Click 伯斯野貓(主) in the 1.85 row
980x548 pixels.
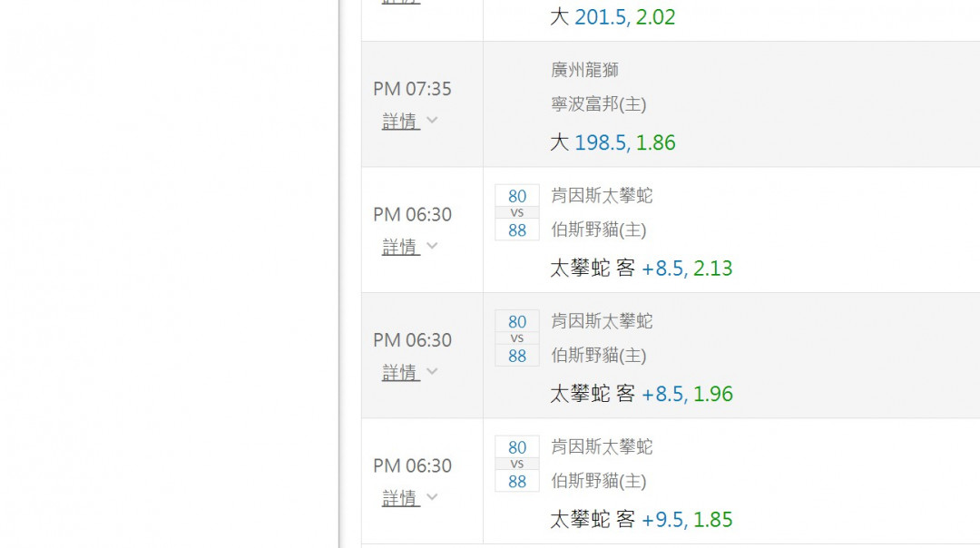click(598, 481)
